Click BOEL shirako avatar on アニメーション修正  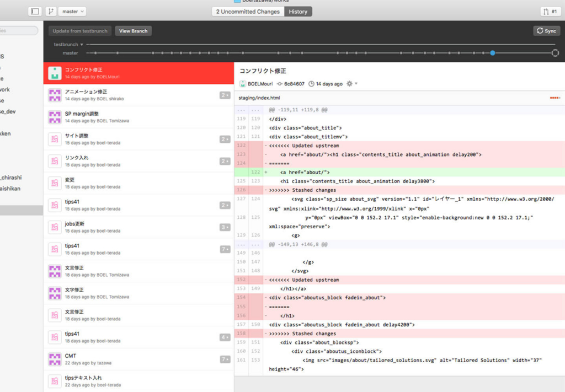coord(55,95)
